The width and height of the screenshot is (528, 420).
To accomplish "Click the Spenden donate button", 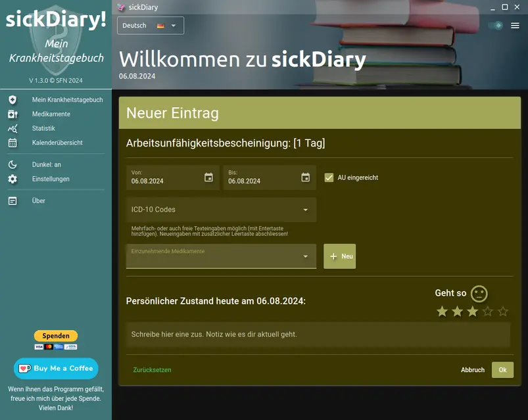I will 56,336.
